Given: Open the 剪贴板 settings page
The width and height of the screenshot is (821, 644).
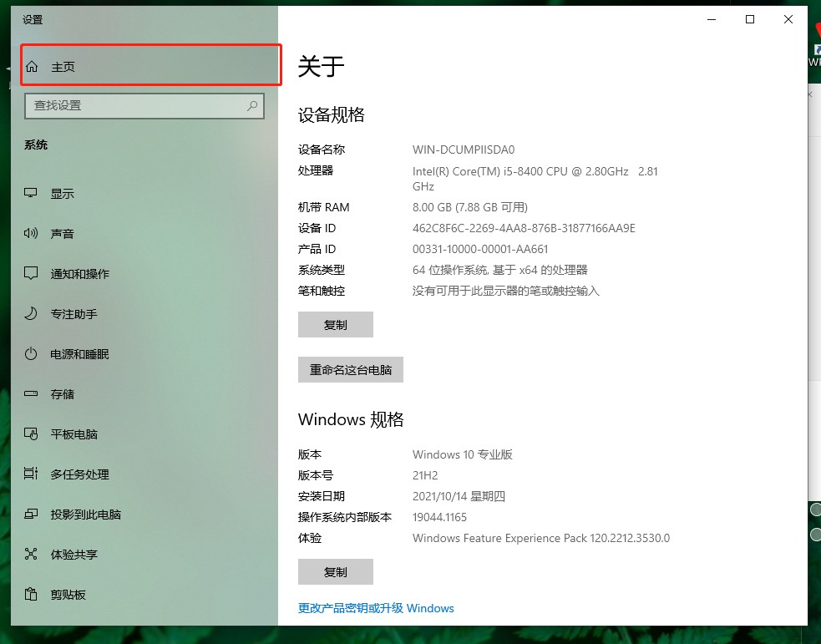Looking at the screenshot, I should pos(68,595).
